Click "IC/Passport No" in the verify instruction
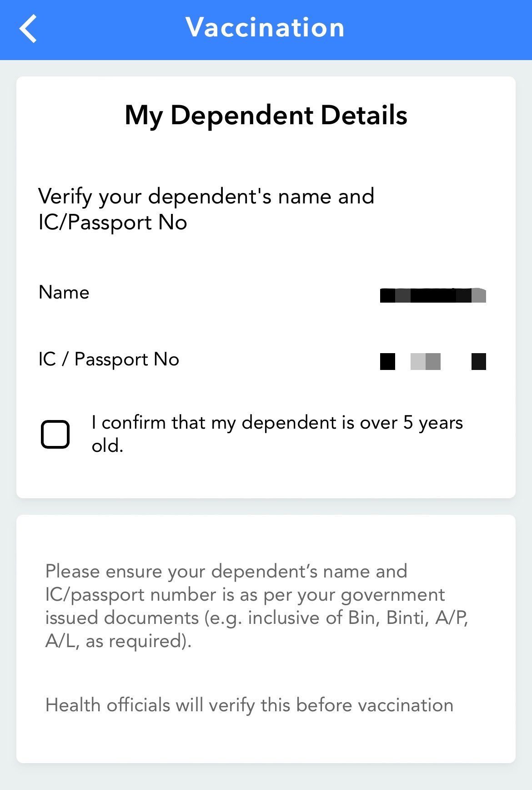Viewport: 532px width, 790px height. (113, 223)
